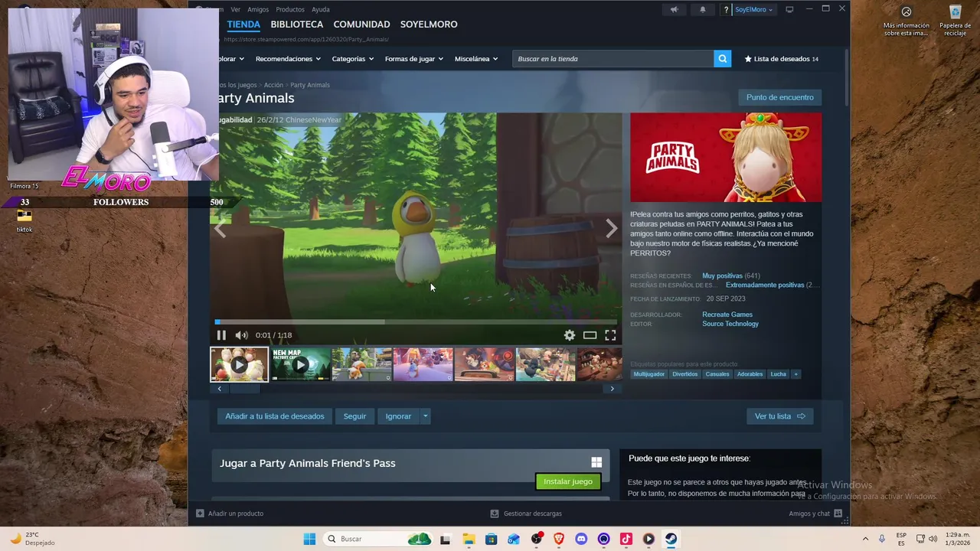Click Añadir a tu lista de deseados
Screen dimensions: 980x551
pos(275,416)
